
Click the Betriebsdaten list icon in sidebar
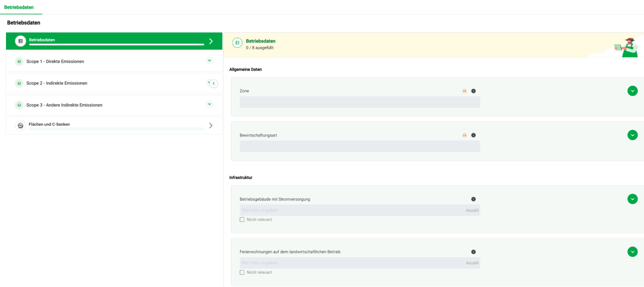tap(20, 41)
